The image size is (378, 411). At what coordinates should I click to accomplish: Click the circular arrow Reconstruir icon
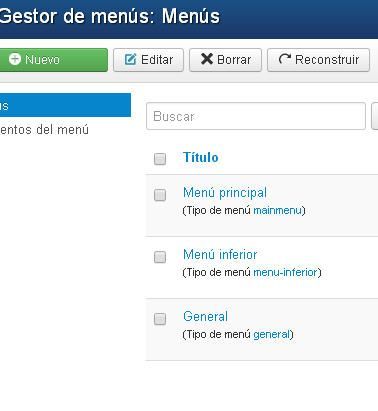284,59
